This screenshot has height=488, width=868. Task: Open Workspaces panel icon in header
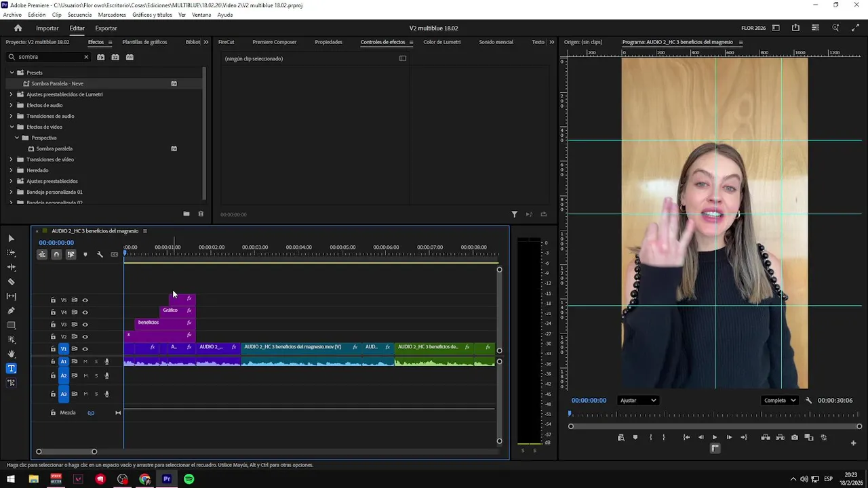tap(776, 28)
